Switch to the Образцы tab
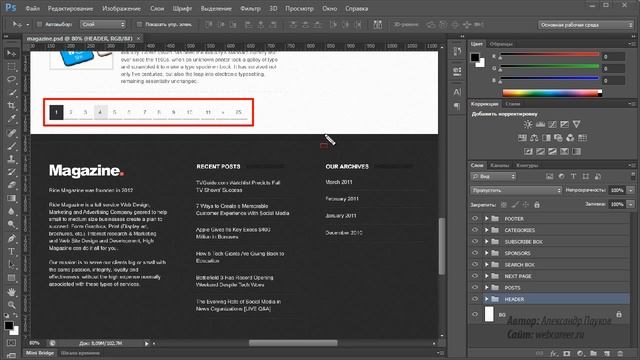This screenshot has width=640, height=360. [501, 44]
